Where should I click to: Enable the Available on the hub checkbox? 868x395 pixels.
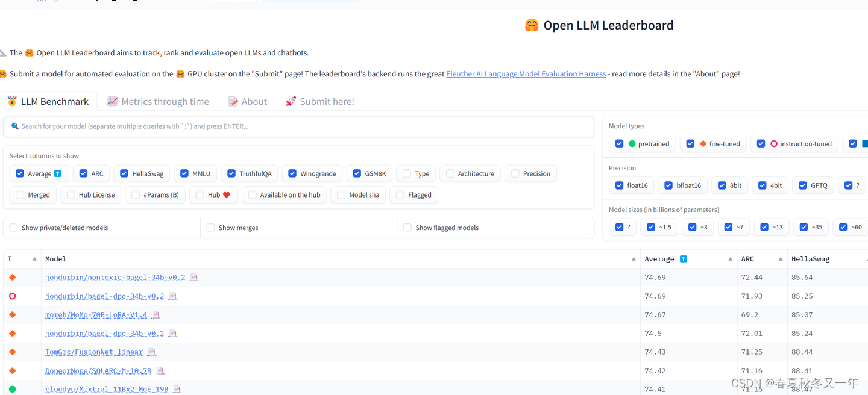[x=253, y=195]
